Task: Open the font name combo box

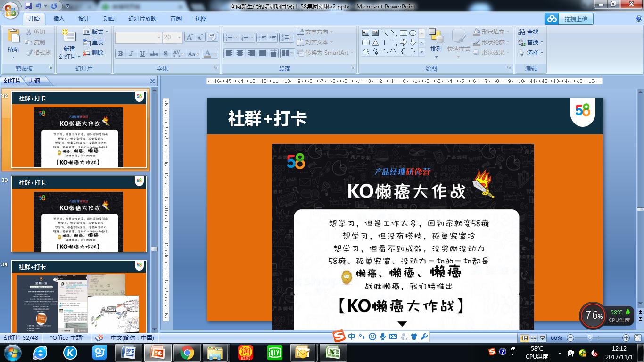Action: 139,37
